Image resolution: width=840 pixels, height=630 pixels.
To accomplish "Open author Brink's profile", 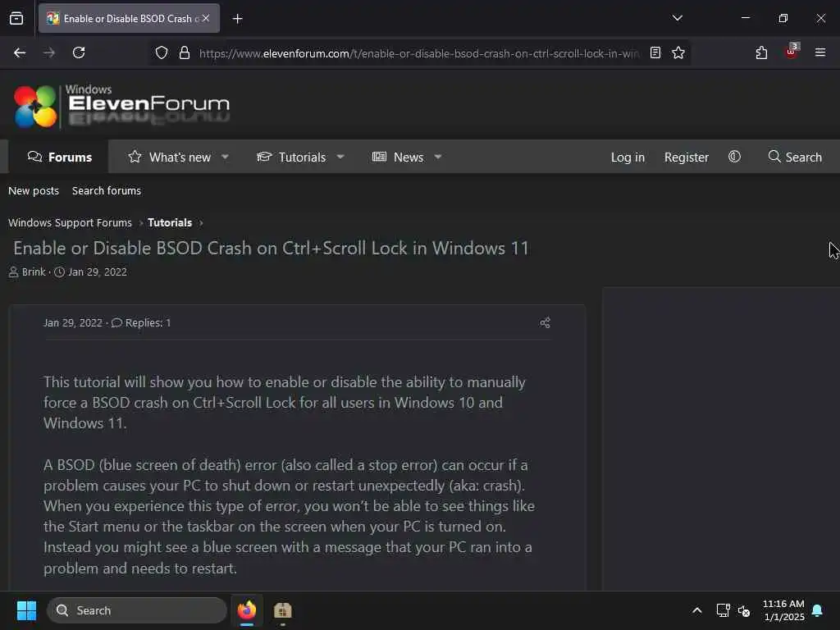I will pos(34,272).
